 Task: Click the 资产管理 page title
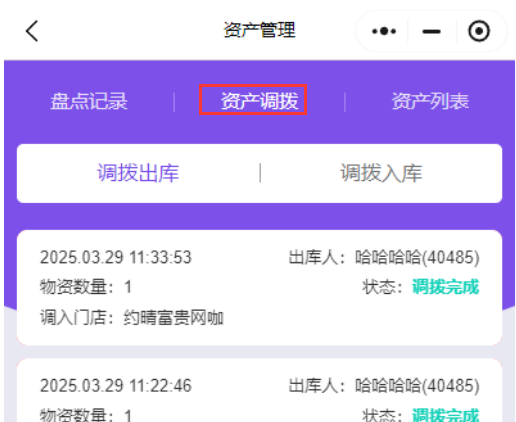pyautogui.click(x=259, y=30)
